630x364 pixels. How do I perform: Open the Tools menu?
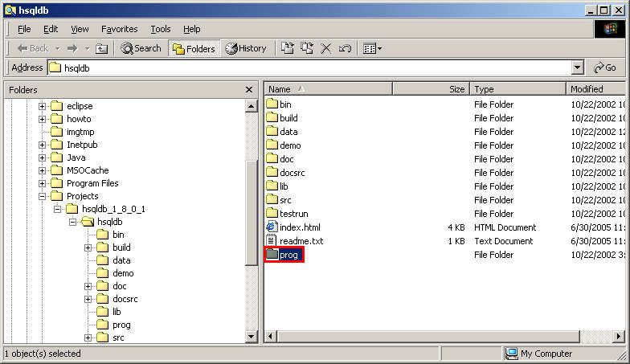[x=161, y=29]
